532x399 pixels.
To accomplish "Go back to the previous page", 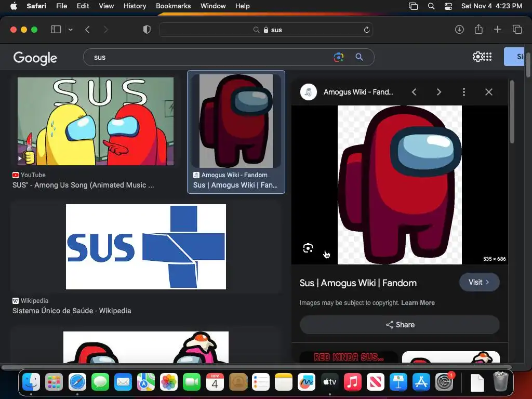I will (x=87, y=30).
